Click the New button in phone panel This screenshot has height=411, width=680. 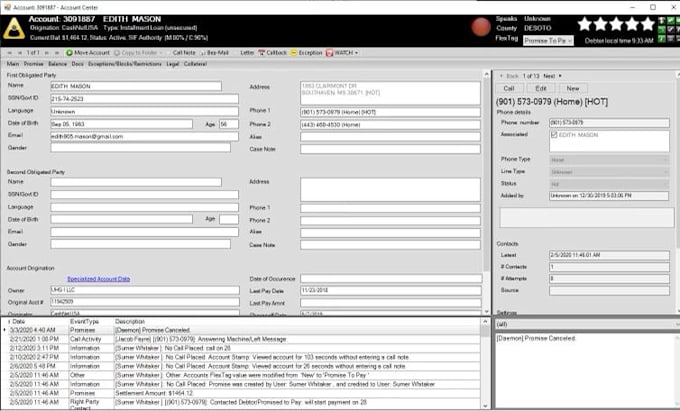point(573,88)
